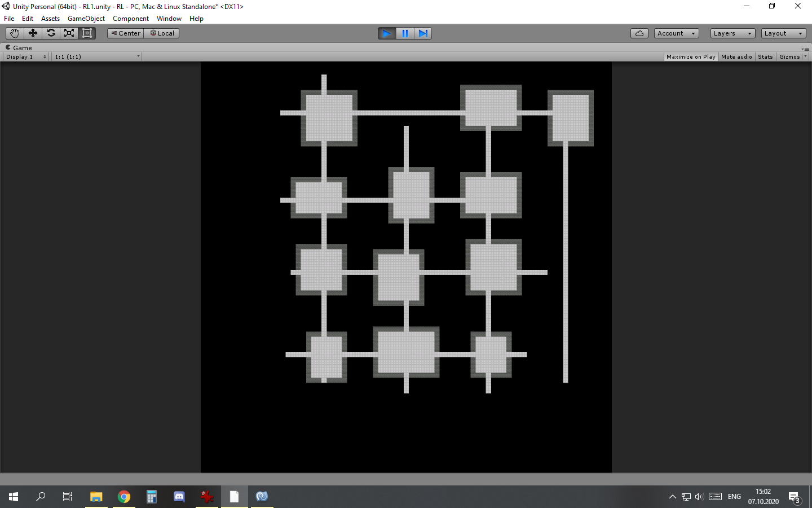Select the Move tool
The width and height of the screenshot is (812, 508).
[x=33, y=33]
